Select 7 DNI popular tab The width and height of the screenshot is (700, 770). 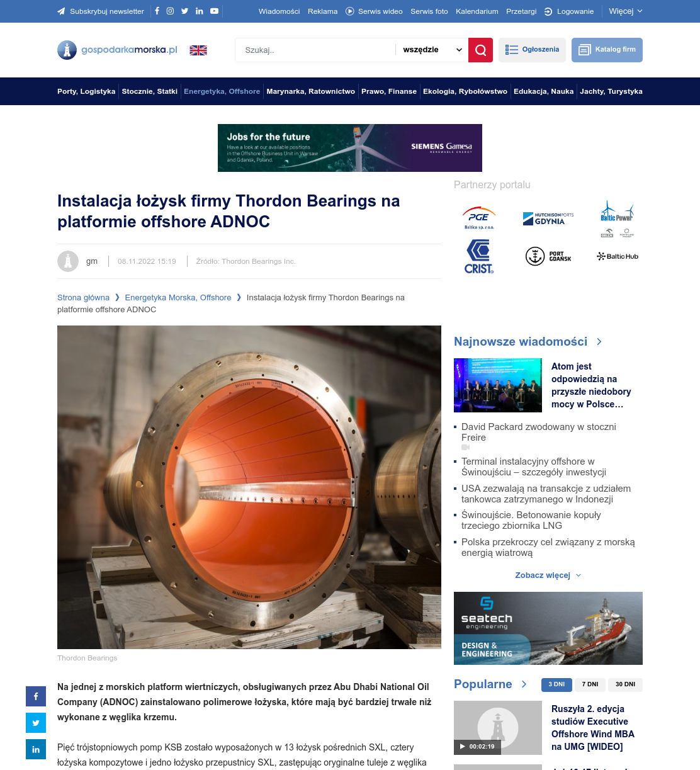click(590, 684)
